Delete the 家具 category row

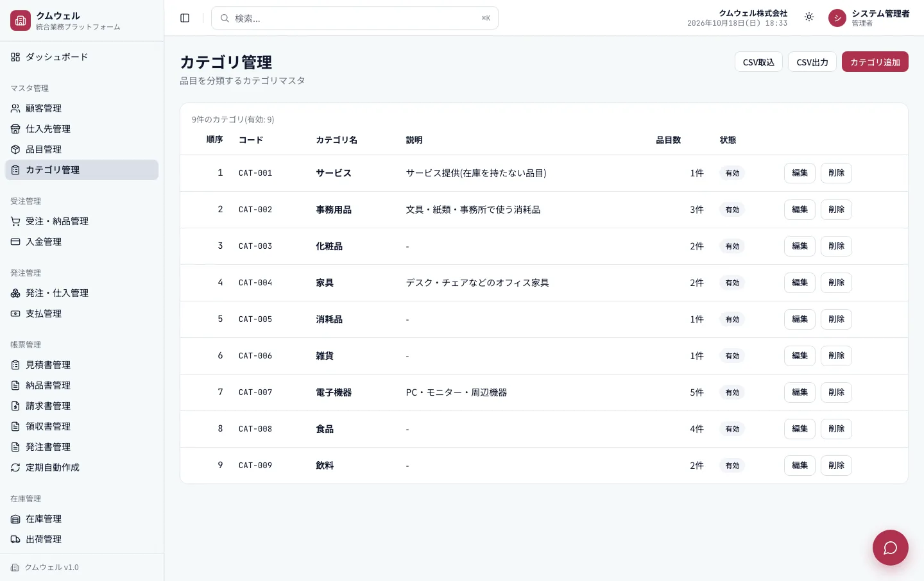click(836, 283)
